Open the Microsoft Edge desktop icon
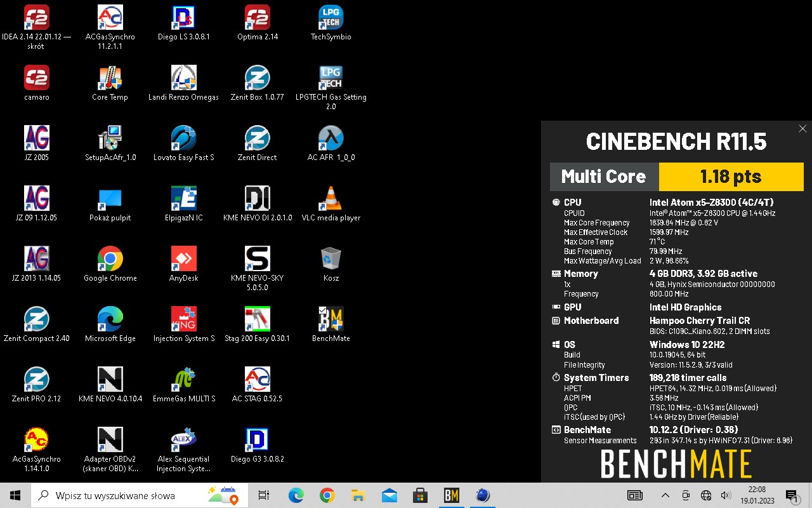 point(110,319)
